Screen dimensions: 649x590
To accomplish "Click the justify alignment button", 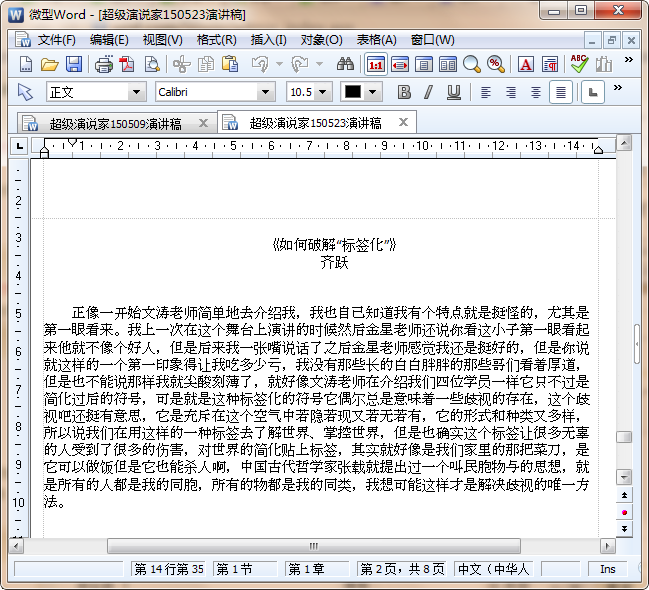I will (x=561, y=92).
